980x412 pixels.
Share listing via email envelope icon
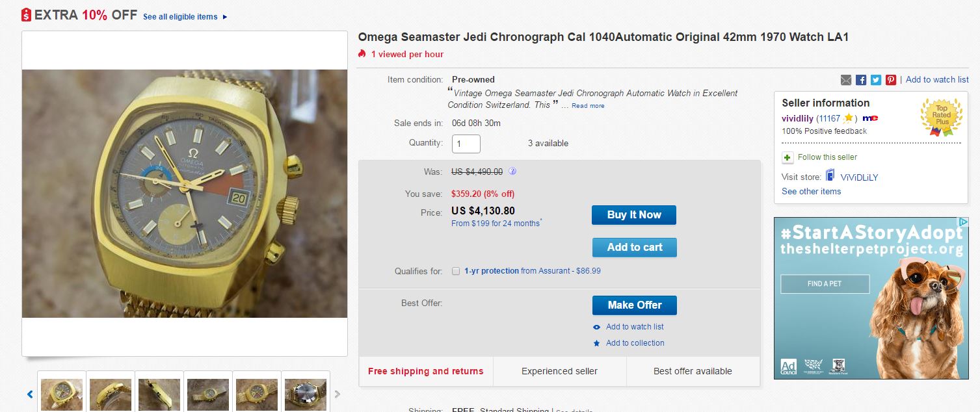(x=845, y=80)
